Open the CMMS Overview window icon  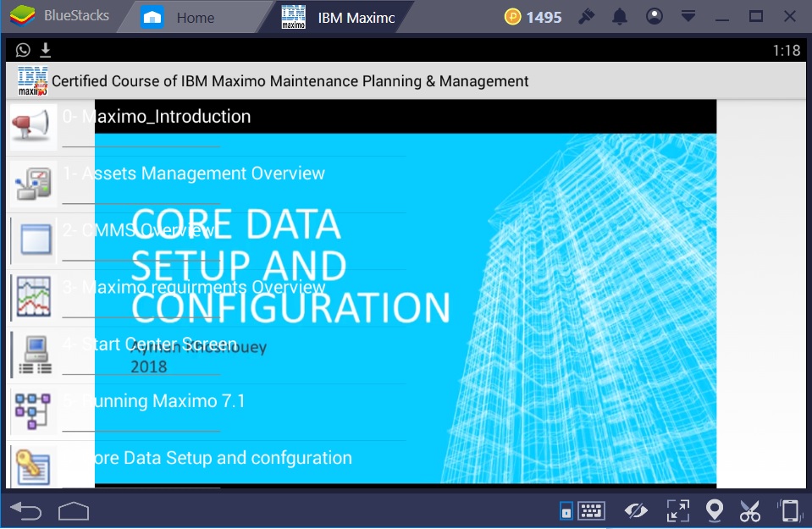coord(35,240)
